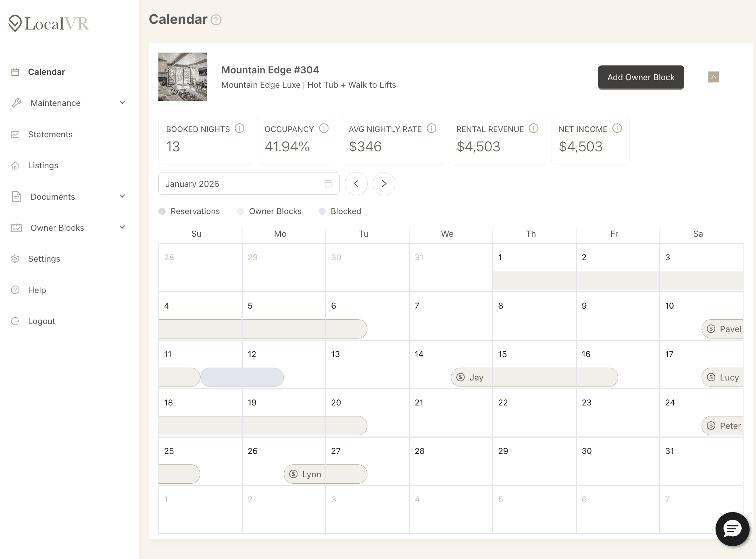This screenshot has width=756, height=559.
Task: Toggle the Owner Blocks legend filter
Action: click(x=240, y=211)
